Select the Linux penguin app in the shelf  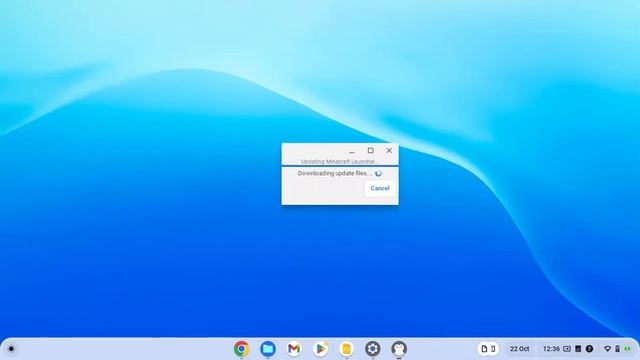[399, 349]
